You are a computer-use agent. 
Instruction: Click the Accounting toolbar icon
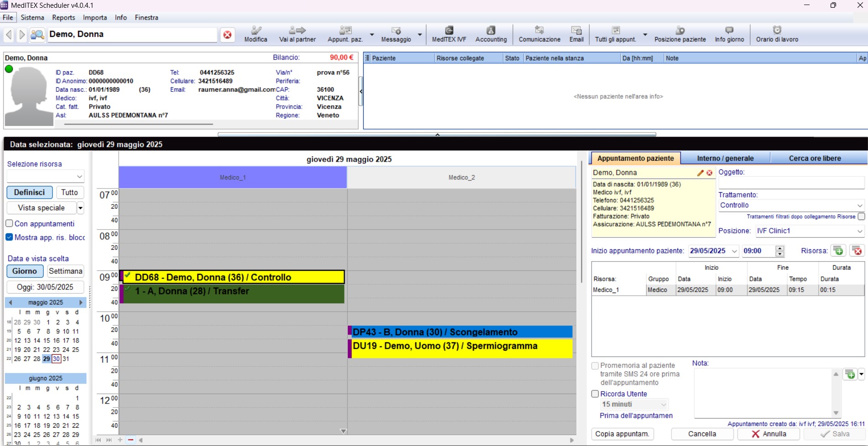point(491,34)
